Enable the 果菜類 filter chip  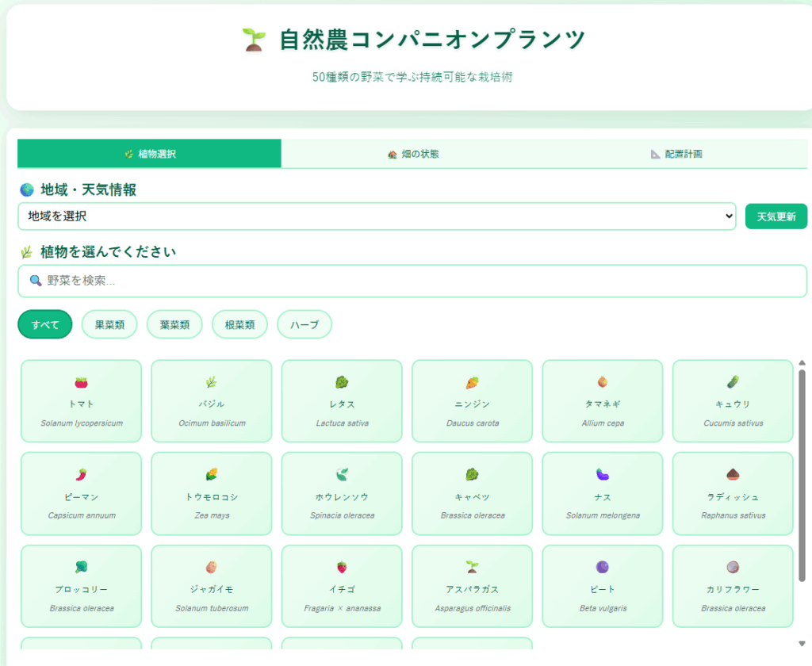tap(109, 324)
